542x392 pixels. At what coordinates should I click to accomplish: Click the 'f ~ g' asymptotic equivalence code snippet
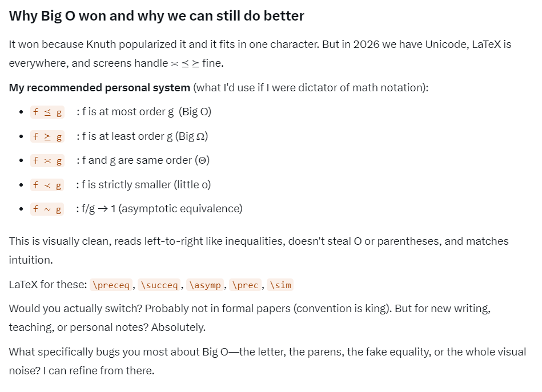click(x=47, y=209)
